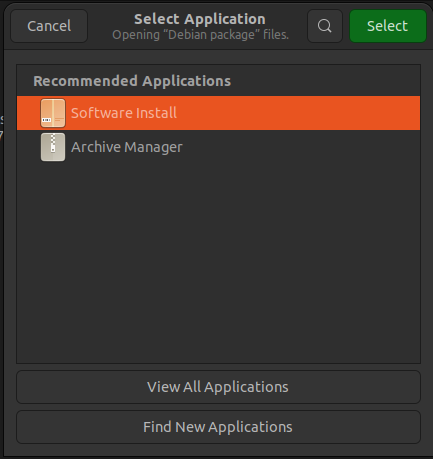The image size is (433, 459).
Task: Click the Select Application title text
Action: pyautogui.click(x=200, y=19)
